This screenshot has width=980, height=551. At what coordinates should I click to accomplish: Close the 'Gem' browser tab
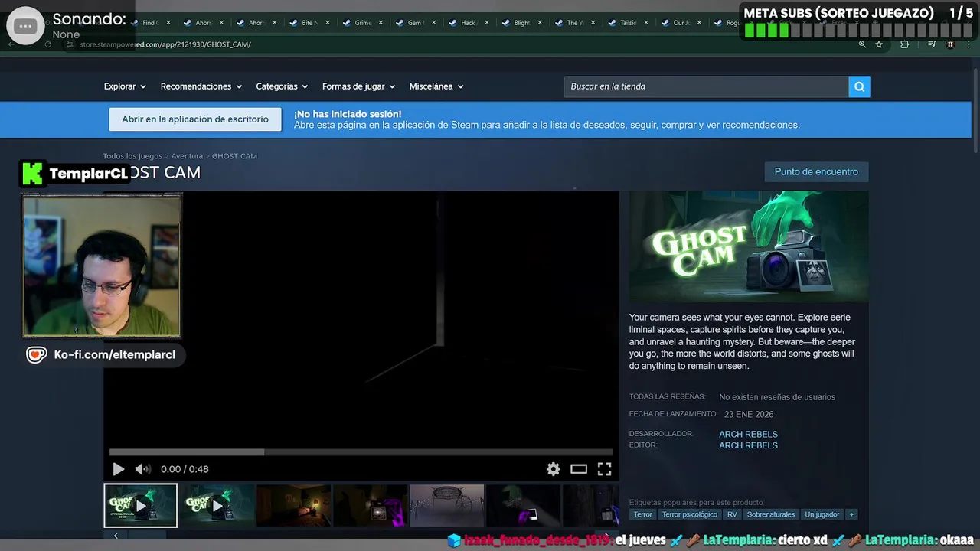(433, 23)
